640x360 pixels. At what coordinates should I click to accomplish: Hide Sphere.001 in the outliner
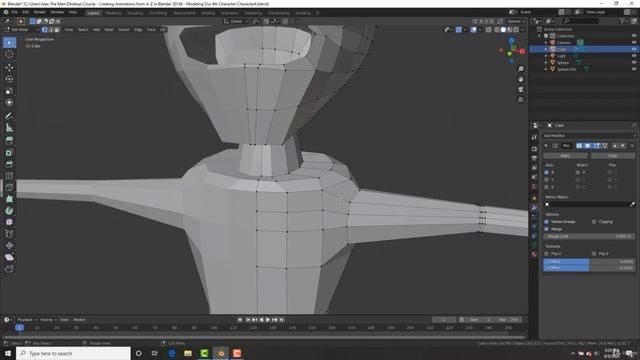(x=634, y=69)
